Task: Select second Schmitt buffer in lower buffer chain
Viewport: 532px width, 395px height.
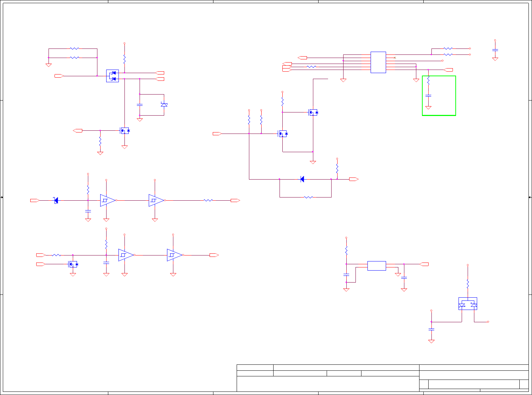Action: [x=175, y=255]
